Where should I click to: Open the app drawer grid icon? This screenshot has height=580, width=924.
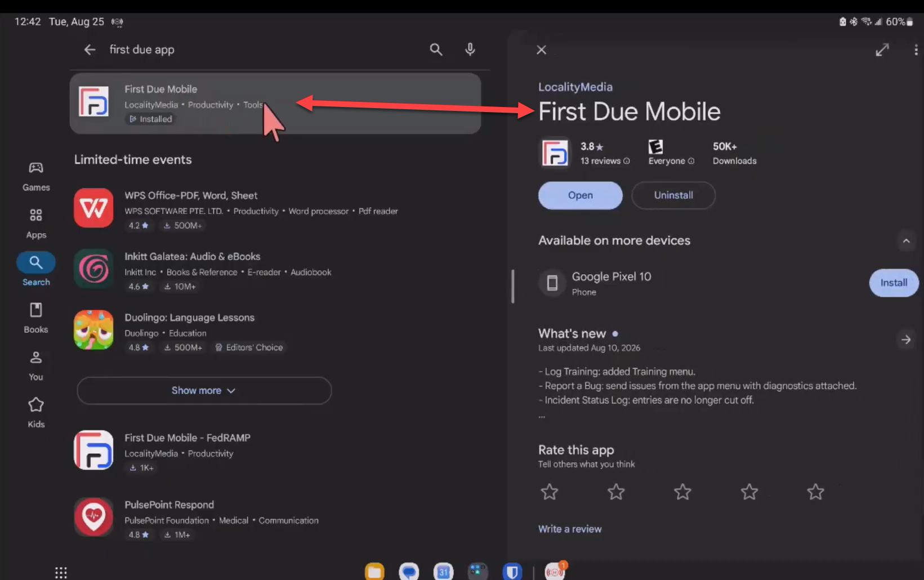tap(61, 573)
